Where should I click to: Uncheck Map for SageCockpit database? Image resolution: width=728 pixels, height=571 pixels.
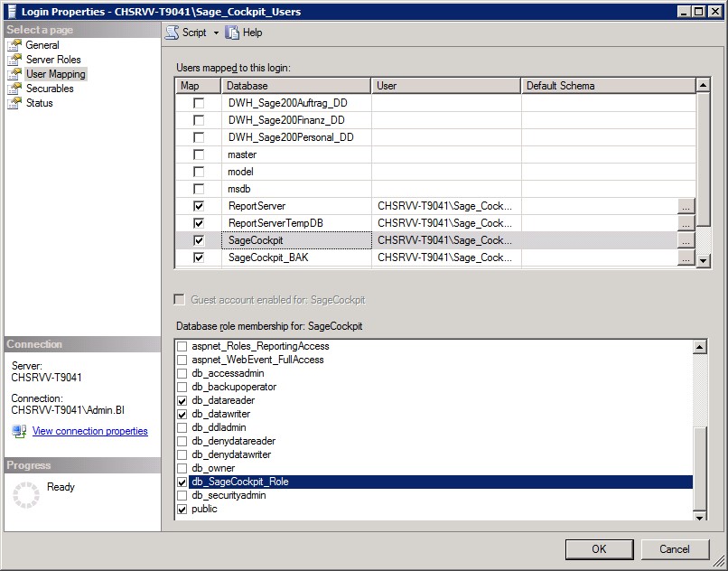tap(199, 240)
